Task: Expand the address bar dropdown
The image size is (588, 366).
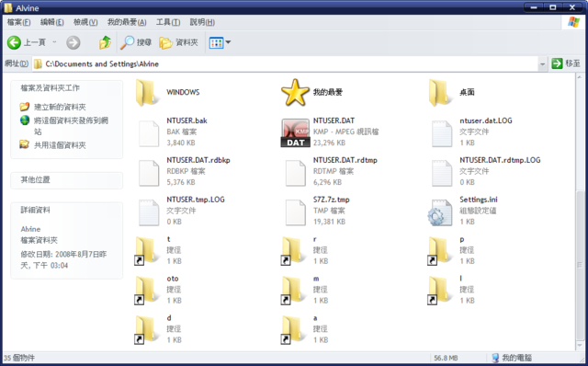Action: (542, 64)
